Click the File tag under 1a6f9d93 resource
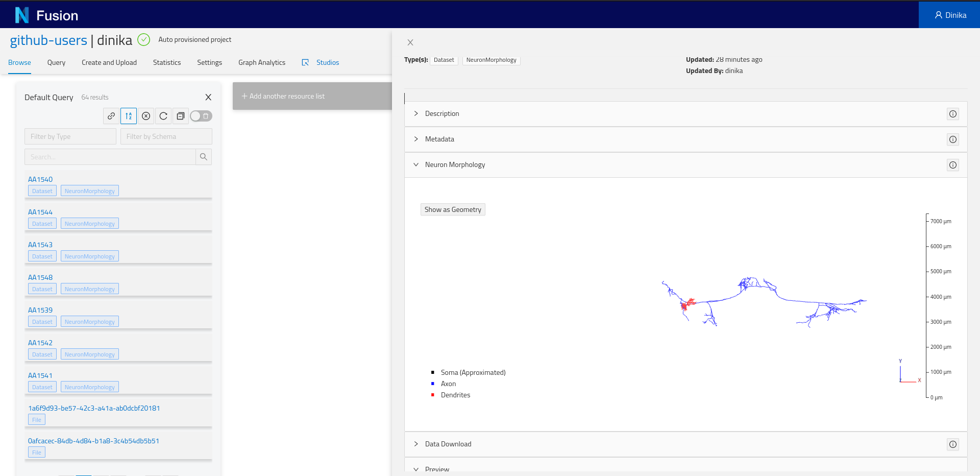 point(37,420)
